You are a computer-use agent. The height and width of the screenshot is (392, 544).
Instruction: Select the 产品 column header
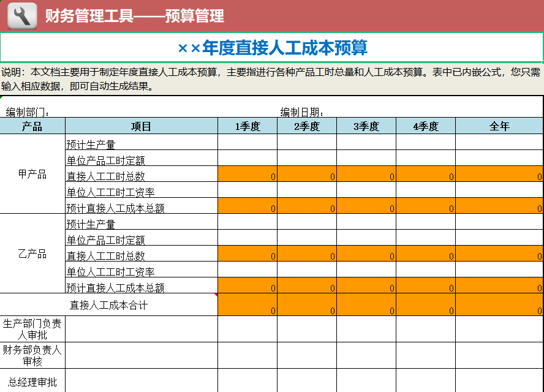click(33, 126)
